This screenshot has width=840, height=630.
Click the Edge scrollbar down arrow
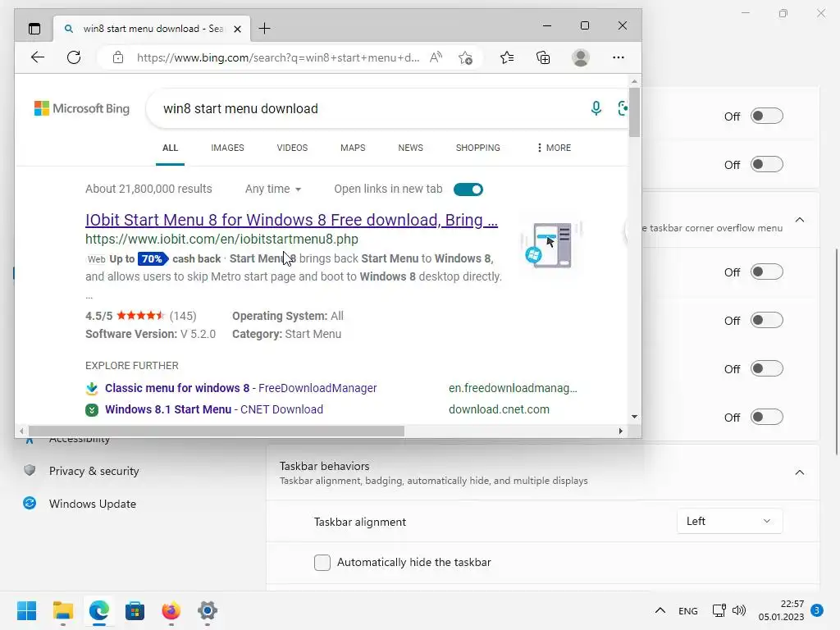click(x=634, y=417)
